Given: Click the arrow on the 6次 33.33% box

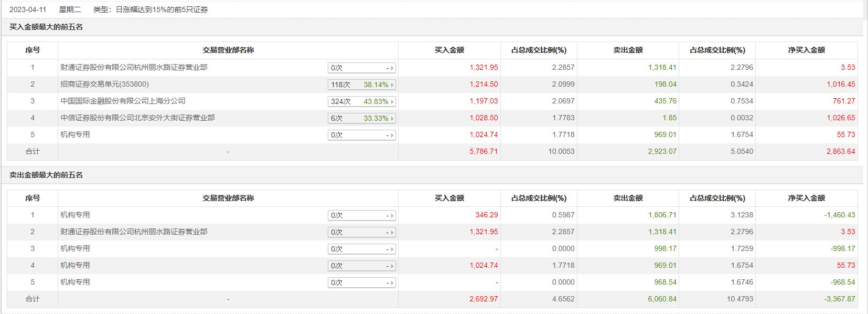Looking at the screenshot, I should click(392, 119).
